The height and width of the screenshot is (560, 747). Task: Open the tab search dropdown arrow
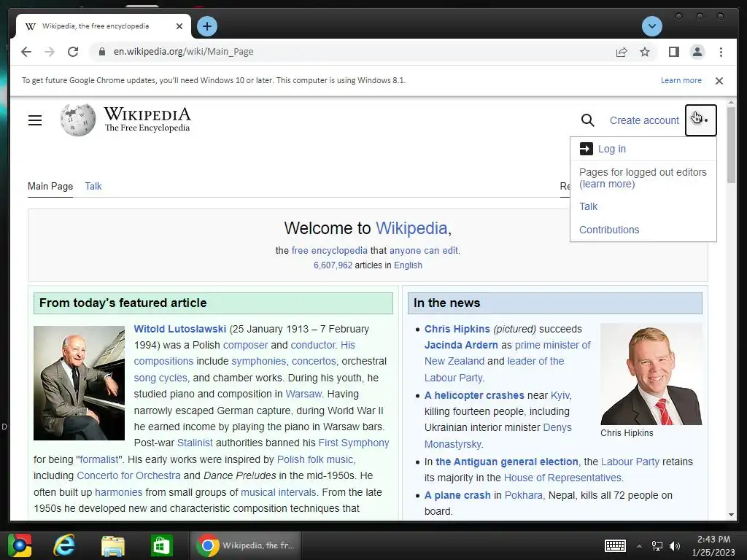(651, 26)
